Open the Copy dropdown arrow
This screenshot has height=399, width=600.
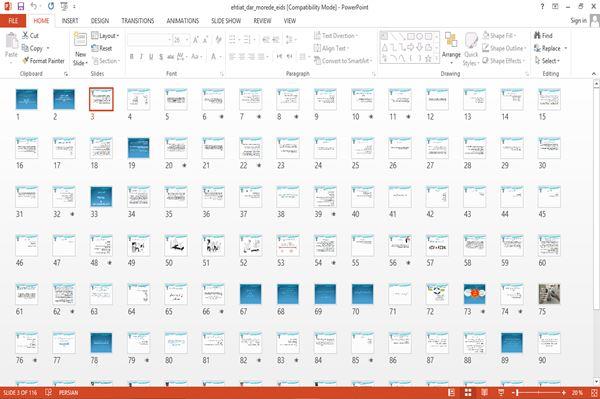click(48, 48)
